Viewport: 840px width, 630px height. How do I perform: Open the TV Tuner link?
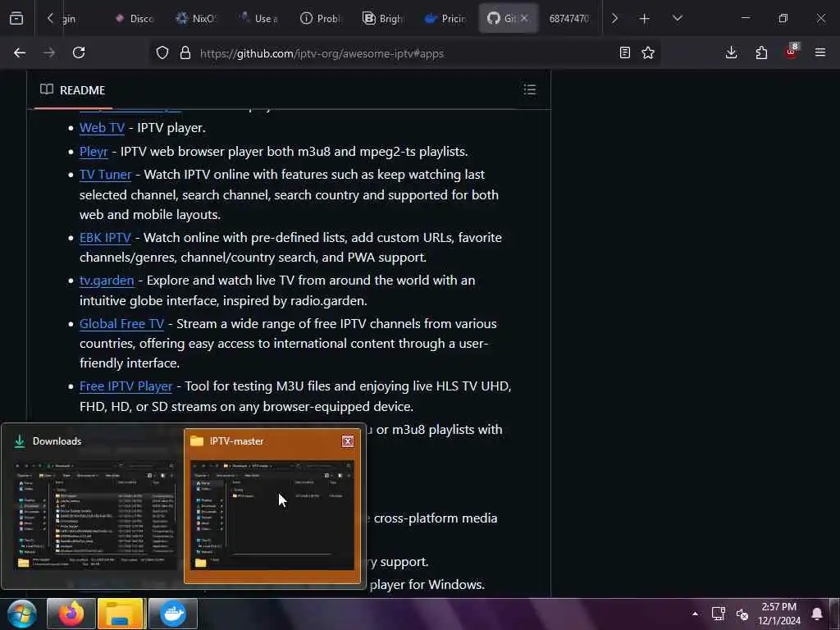[x=106, y=175]
